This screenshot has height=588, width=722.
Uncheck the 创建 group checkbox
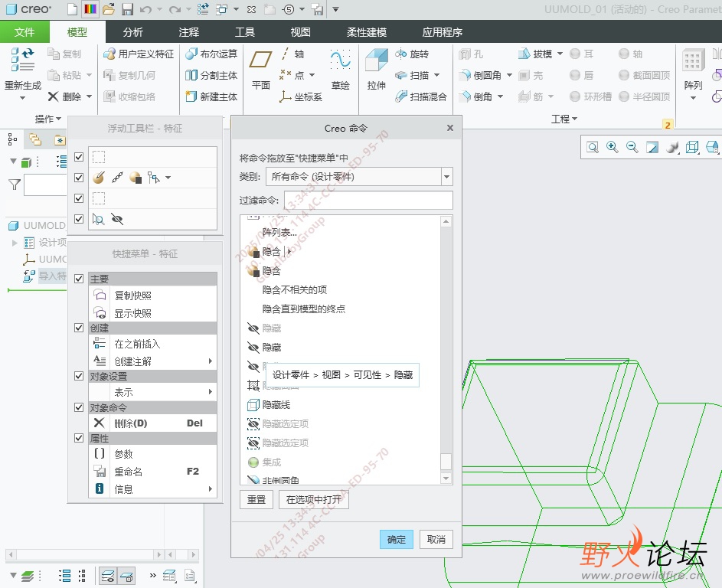pyautogui.click(x=79, y=328)
